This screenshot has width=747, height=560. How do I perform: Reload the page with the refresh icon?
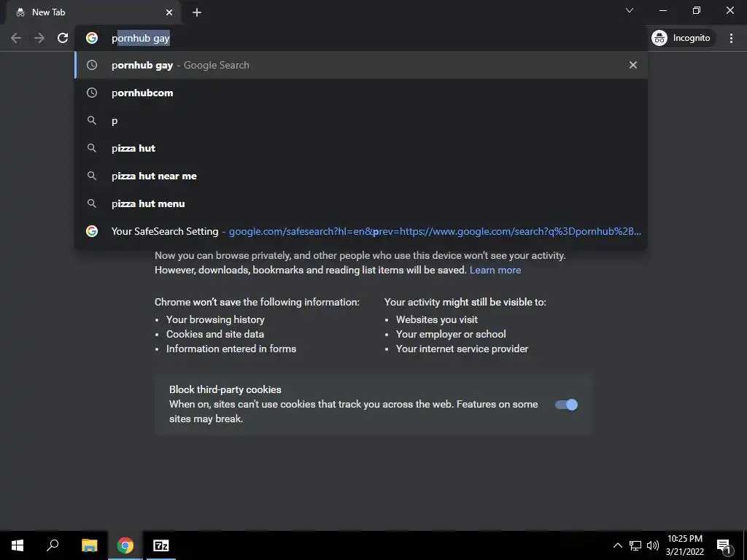pos(63,38)
